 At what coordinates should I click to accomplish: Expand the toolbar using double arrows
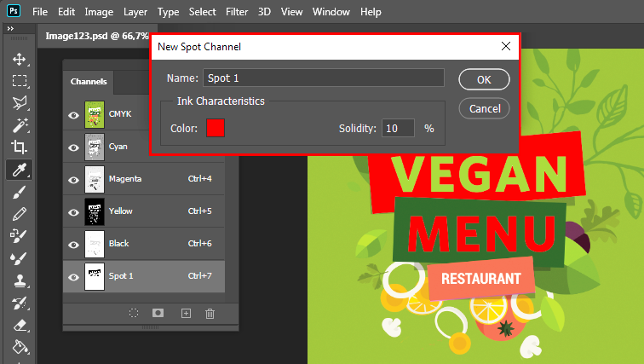[x=10, y=28]
